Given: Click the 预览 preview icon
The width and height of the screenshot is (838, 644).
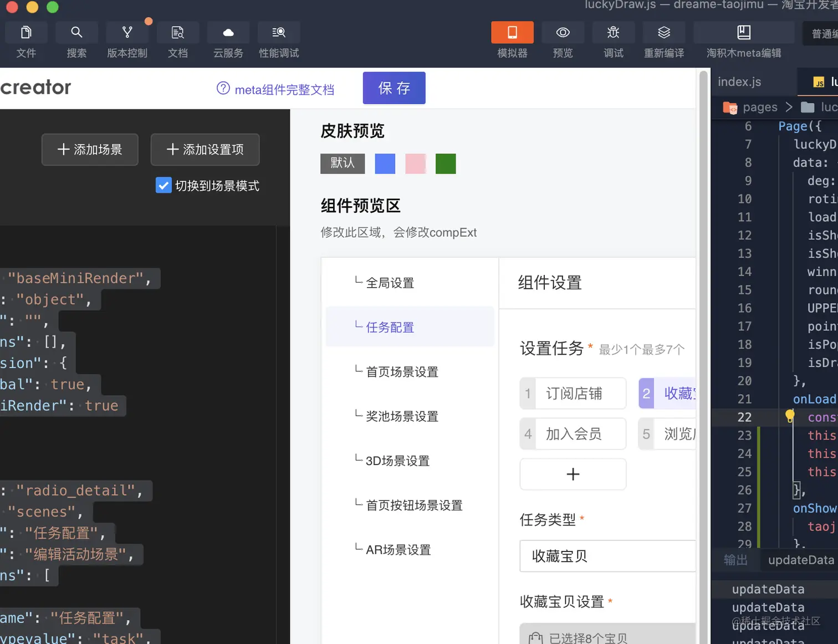Looking at the screenshot, I should click(x=562, y=40).
